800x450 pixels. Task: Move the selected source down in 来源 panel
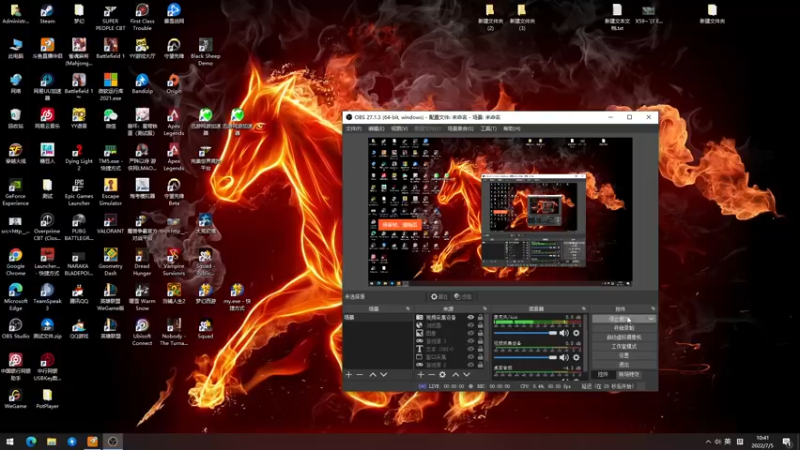[x=466, y=374]
